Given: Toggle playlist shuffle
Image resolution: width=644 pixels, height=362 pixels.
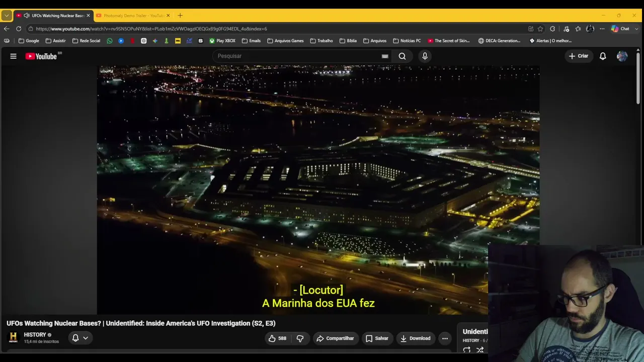Looking at the screenshot, I should tap(480, 350).
